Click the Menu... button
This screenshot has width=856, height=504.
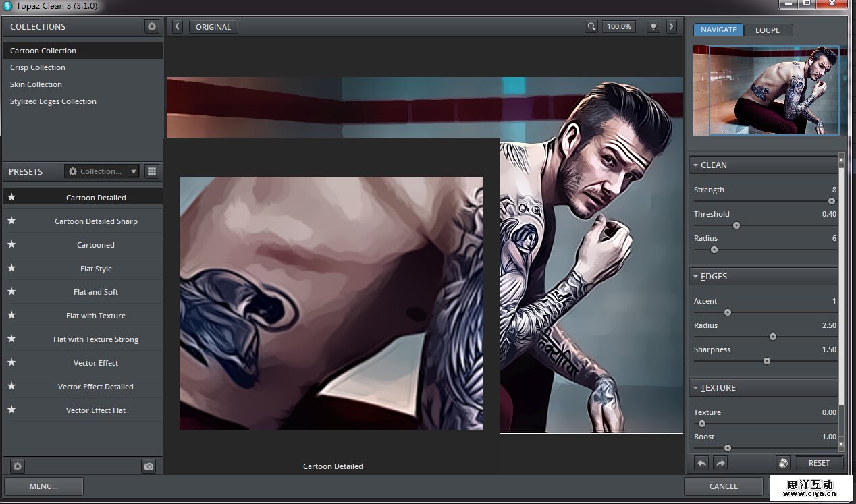coord(44,486)
